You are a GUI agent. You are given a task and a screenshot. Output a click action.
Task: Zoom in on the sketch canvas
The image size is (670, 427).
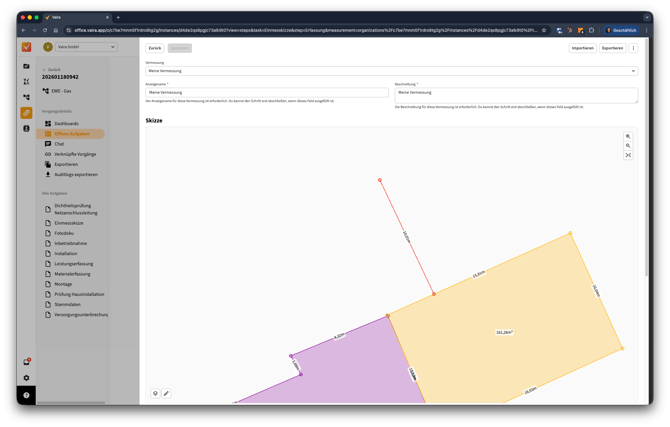click(628, 136)
